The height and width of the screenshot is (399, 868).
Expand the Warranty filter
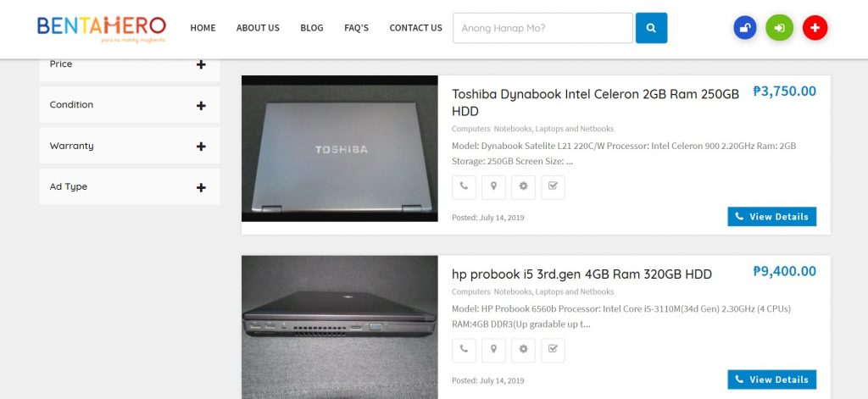coord(130,146)
